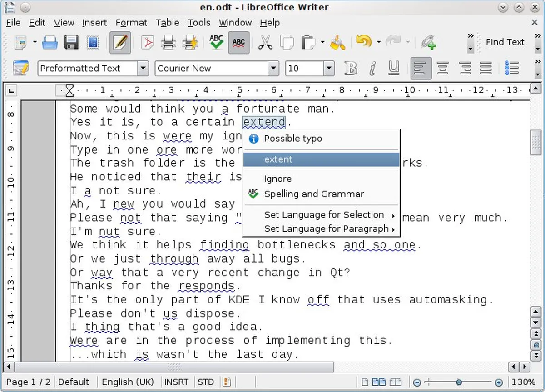Export directly as PDF
Screen dimensions: 545x392
click(147, 43)
